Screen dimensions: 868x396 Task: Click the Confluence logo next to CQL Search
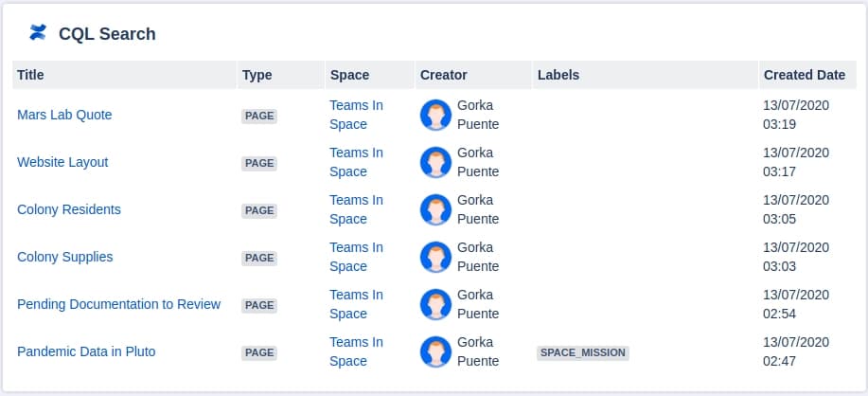pos(38,32)
